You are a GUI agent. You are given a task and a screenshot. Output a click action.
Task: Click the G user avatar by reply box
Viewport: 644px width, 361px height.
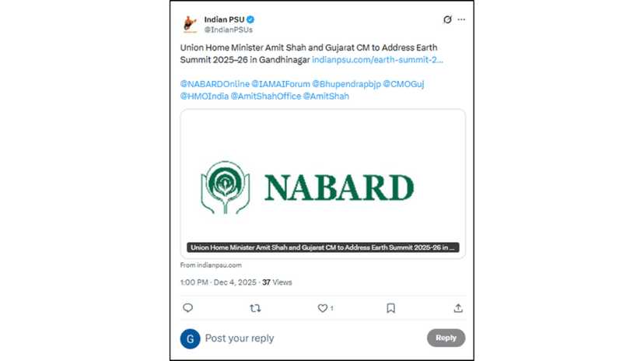[x=190, y=338]
